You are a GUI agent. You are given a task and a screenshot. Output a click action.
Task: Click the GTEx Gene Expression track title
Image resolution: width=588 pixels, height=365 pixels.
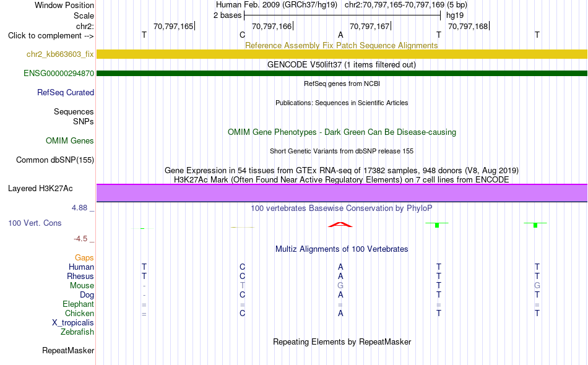click(342, 171)
